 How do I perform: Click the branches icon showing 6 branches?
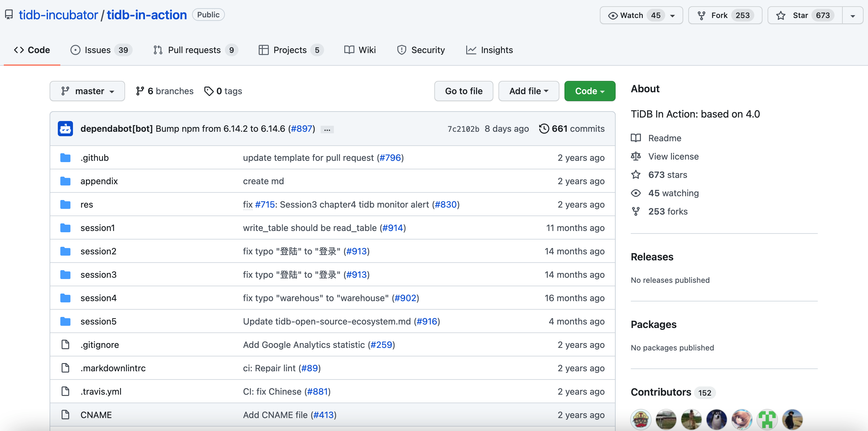(140, 91)
